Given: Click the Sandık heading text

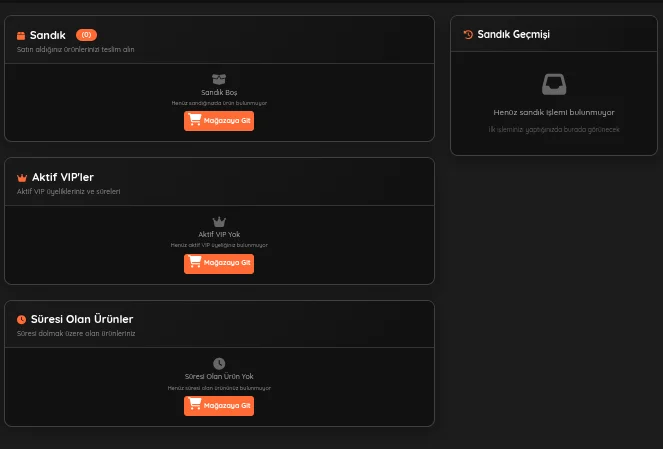Looking at the screenshot, I should (48, 35).
